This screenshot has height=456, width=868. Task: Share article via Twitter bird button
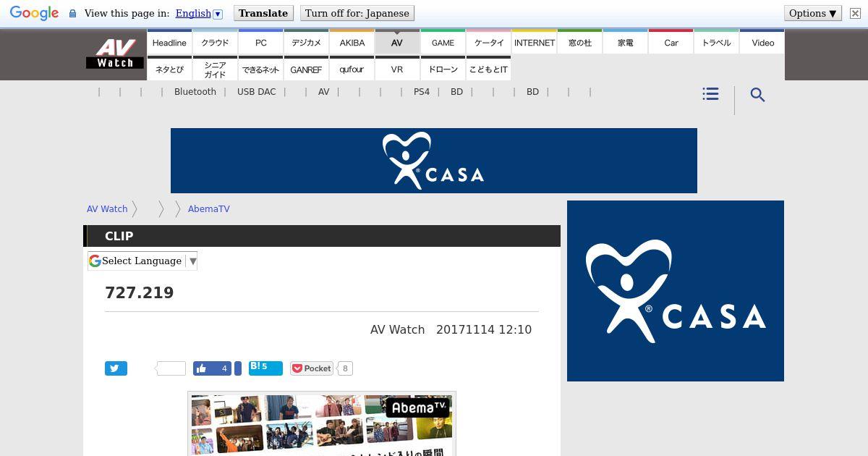pos(116,368)
